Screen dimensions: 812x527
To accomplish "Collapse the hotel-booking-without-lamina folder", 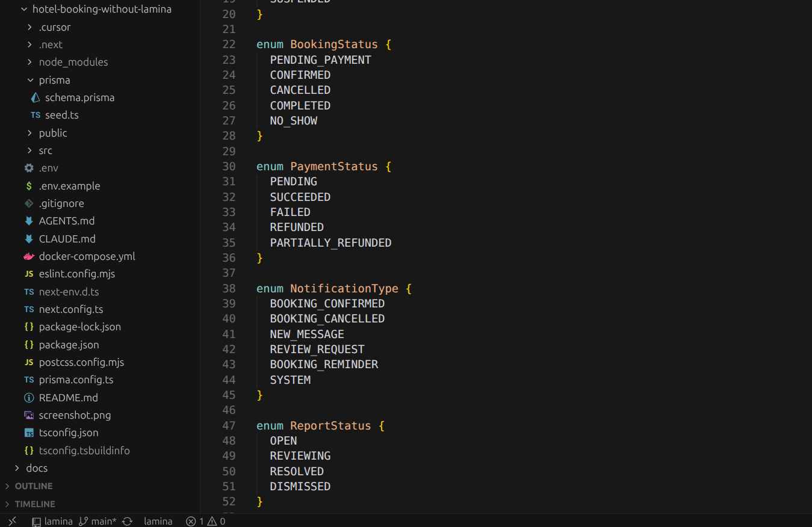I will click(24, 9).
